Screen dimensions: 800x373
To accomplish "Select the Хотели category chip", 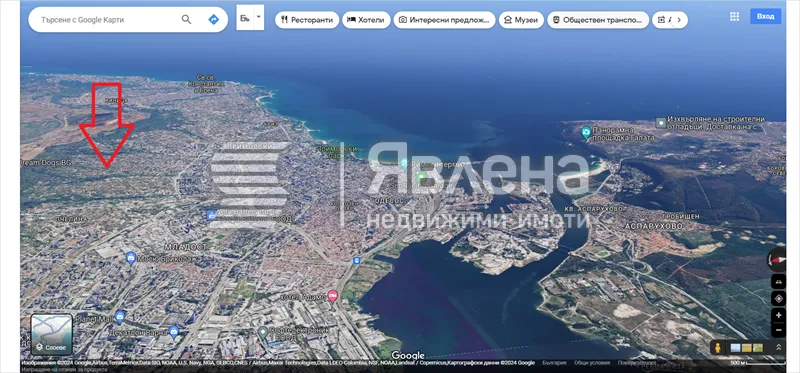I will coord(366,20).
